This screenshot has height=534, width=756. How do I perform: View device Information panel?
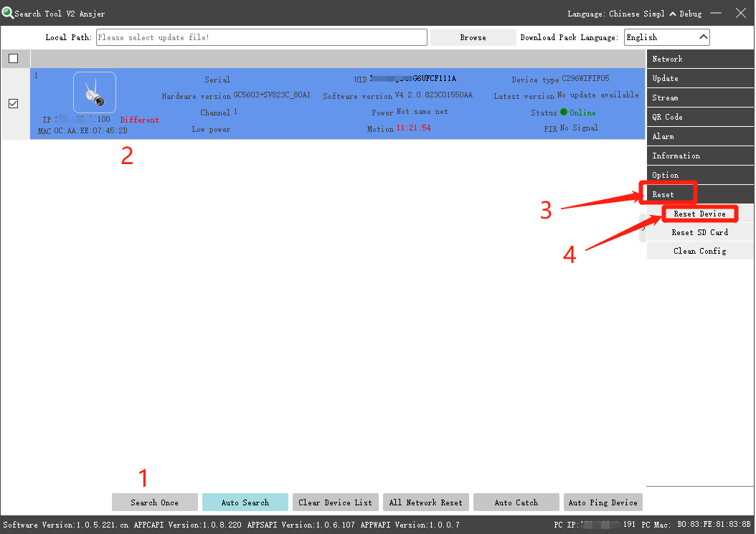699,155
